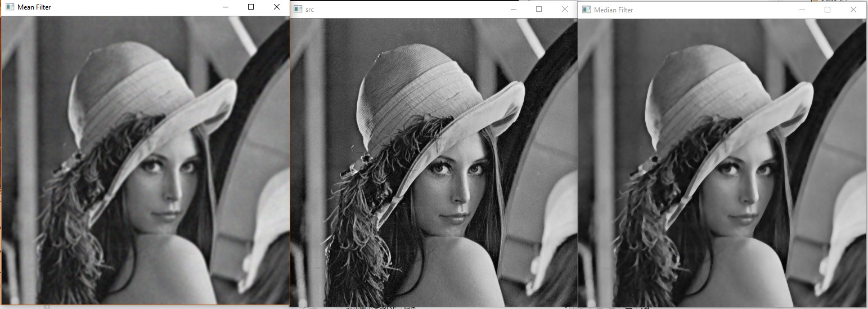Maximize the Median Filter window

click(x=827, y=10)
